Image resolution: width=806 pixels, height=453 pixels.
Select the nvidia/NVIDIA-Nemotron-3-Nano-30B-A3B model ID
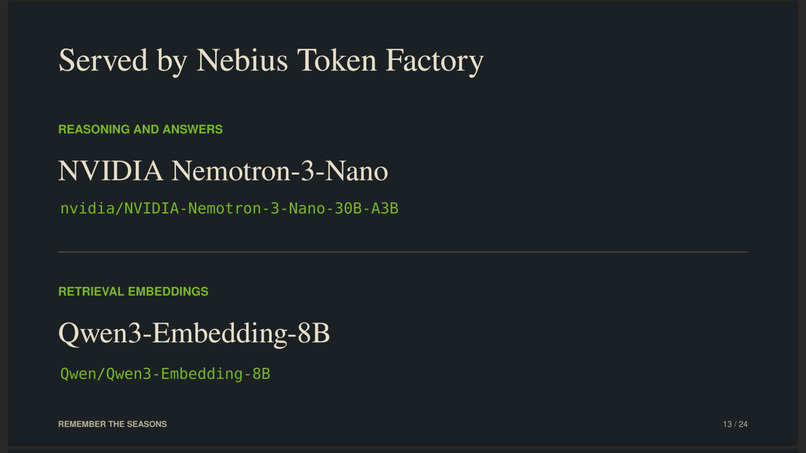point(229,208)
